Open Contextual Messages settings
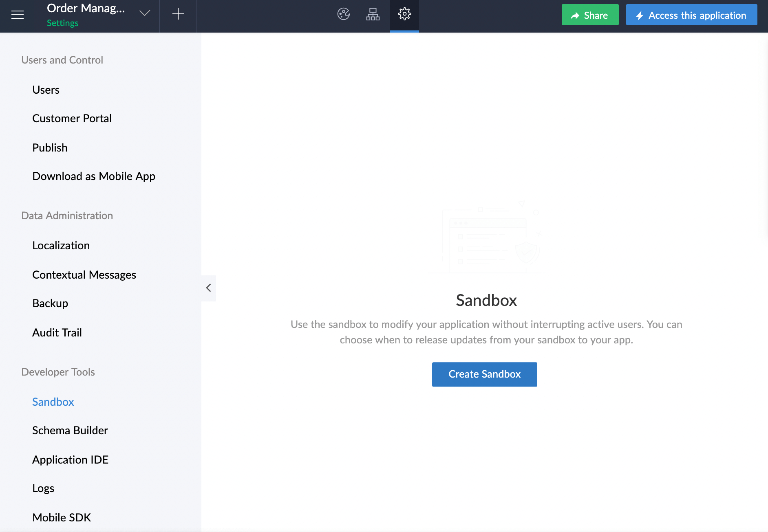Viewport: 768px width, 532px height. 84,275
